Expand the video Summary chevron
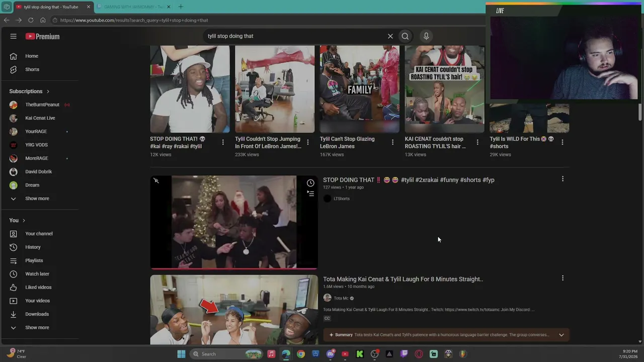 (x=561, y=335)
